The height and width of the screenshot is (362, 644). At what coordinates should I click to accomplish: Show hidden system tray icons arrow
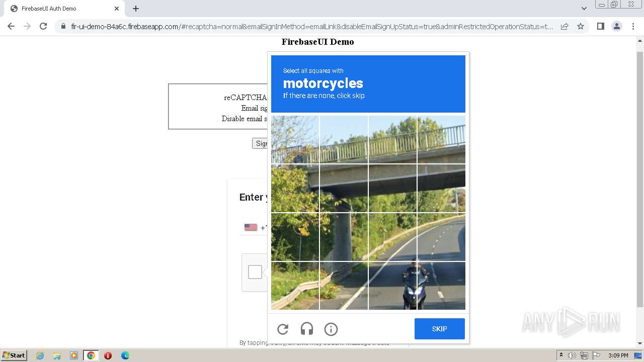[x=561, y=355]
